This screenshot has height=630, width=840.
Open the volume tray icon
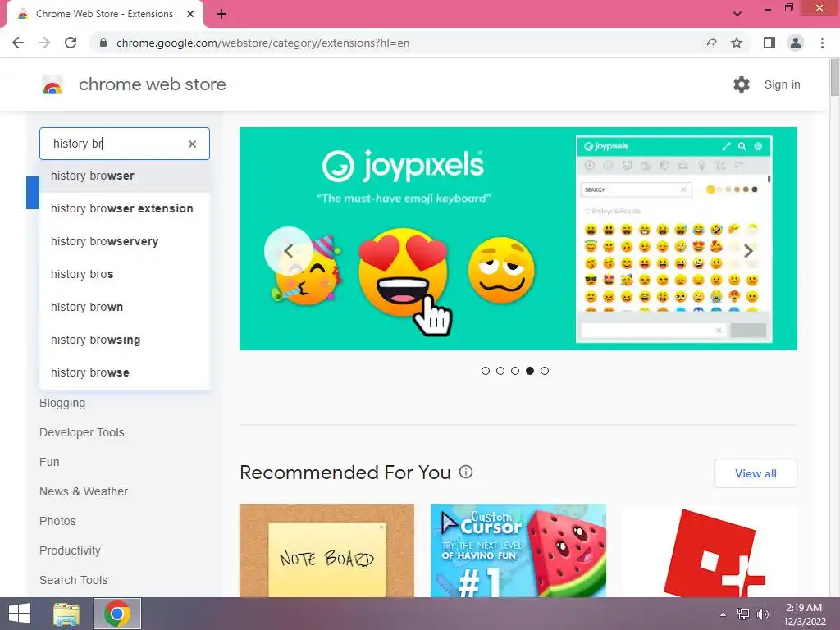pos(762,614)
